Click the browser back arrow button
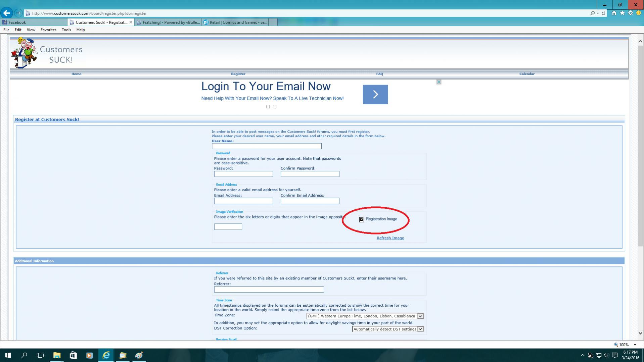 (x=6, y=13)
